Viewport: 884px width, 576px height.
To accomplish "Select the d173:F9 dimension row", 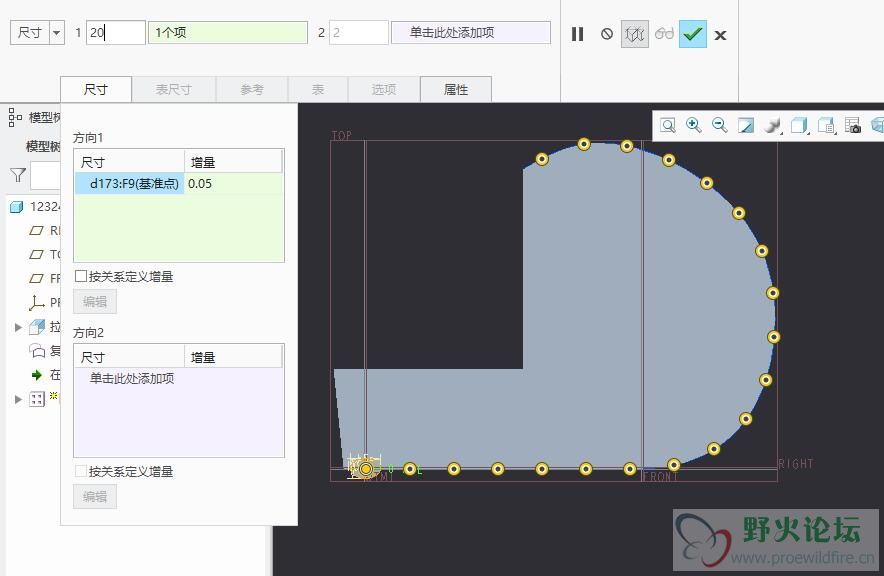I will [x=131, y=184].
